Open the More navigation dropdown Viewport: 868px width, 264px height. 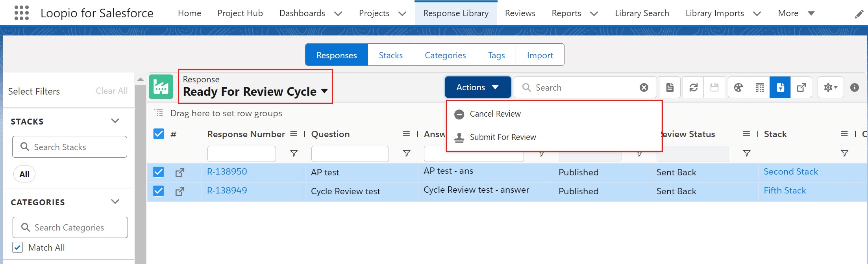click(796, 13)
